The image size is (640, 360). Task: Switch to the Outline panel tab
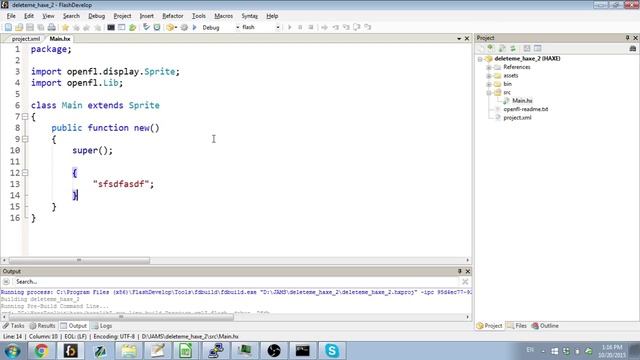pyautogui.click(x=545, y=326)
